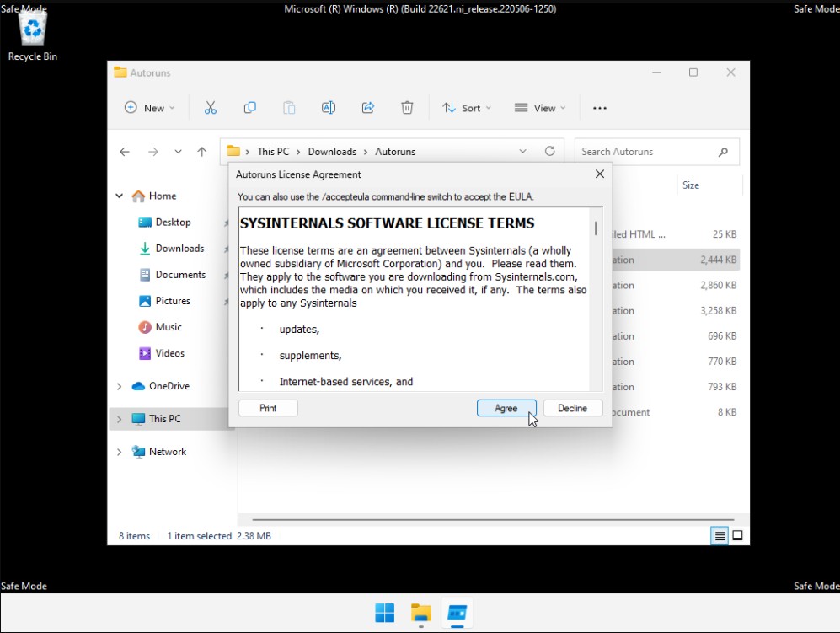Click the Cut scissors icon

(211, 108)
